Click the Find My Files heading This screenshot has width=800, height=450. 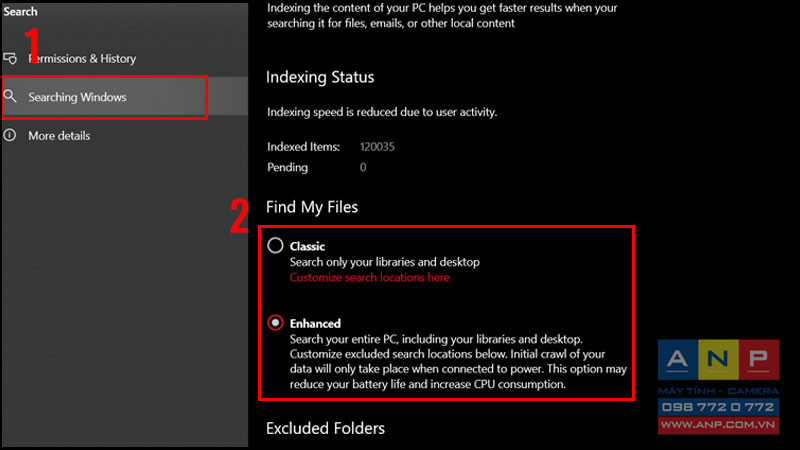pos(312,207)
